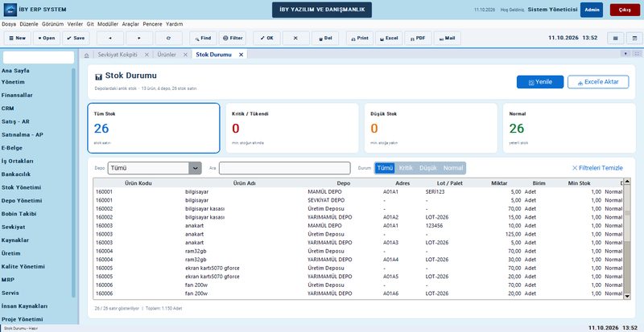
Task: Go to previous record with left arrow
Action: click(110, 38)
